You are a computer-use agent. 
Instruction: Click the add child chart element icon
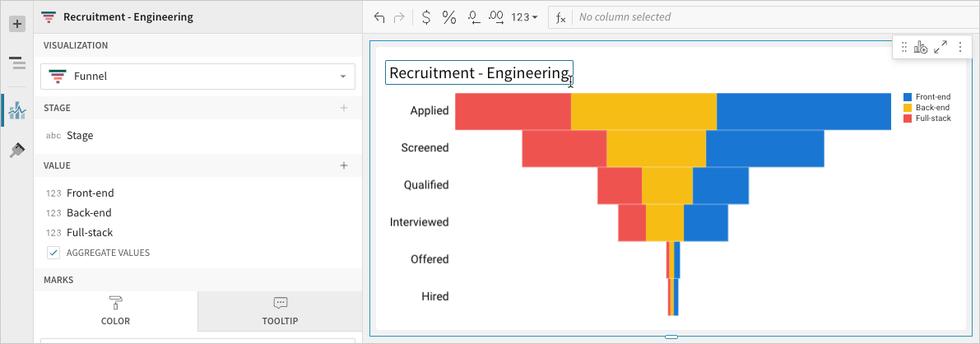pos(921,48)
